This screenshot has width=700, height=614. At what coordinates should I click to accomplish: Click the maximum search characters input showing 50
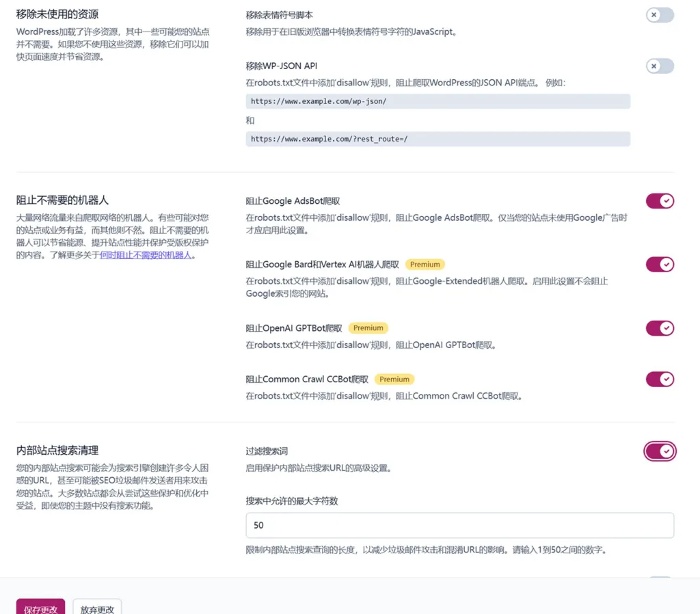(459, 525)
